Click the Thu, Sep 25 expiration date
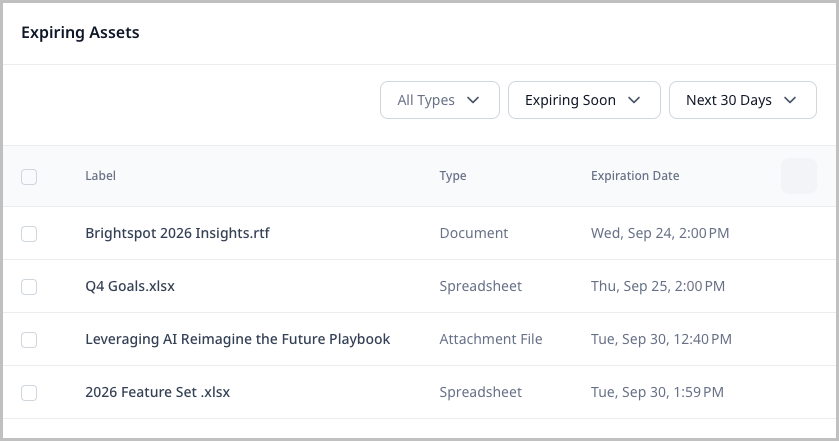839x441 pixels. (x=658, y=286)
